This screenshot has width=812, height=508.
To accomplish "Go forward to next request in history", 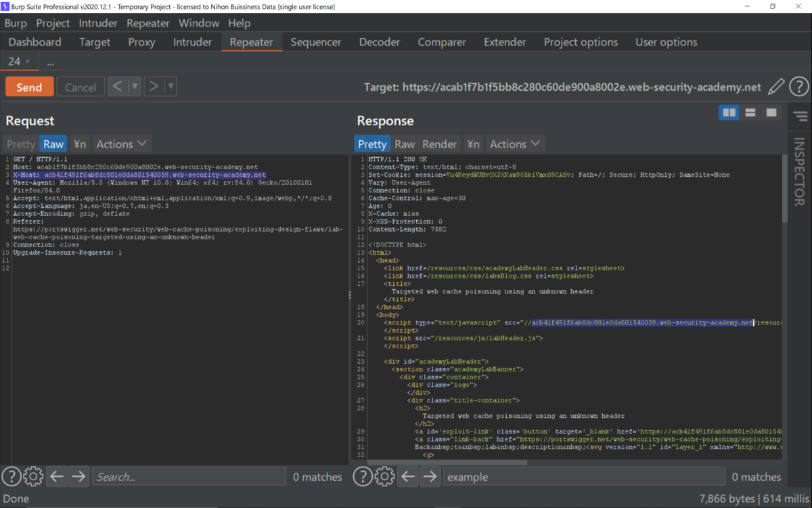I will click(153, 87).
